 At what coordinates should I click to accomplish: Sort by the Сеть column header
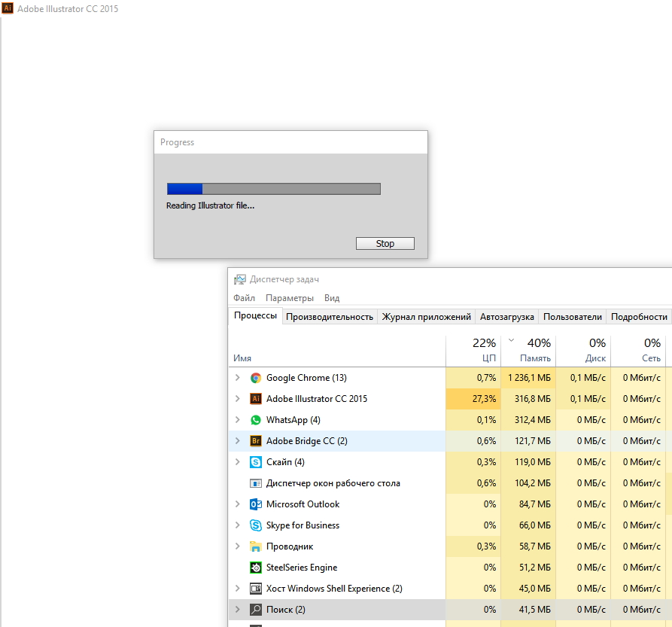tap(638, 351)
